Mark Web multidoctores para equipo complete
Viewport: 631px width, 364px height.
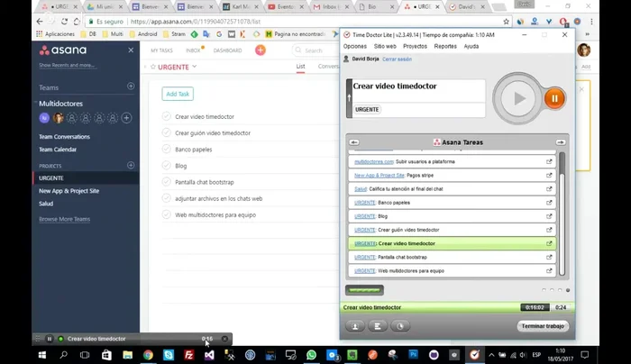166,214
